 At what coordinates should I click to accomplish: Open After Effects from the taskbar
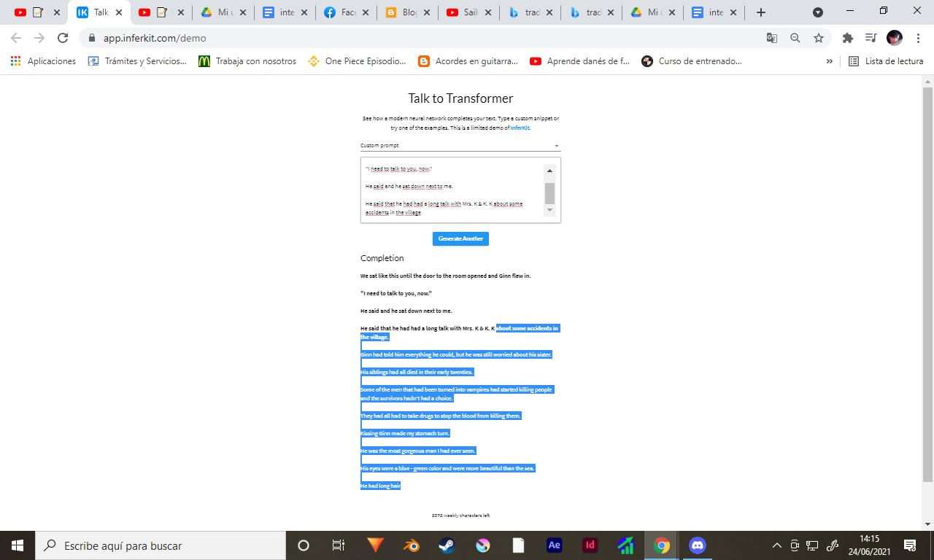554,545
